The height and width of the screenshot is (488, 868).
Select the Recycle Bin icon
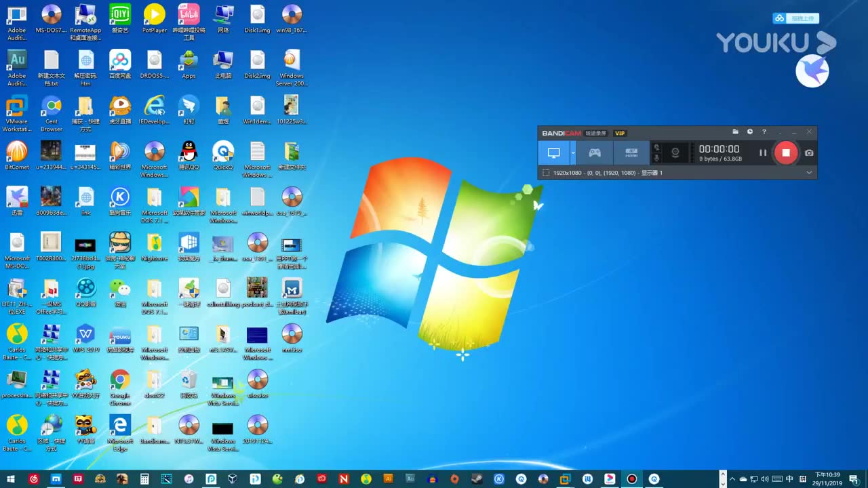189,385
